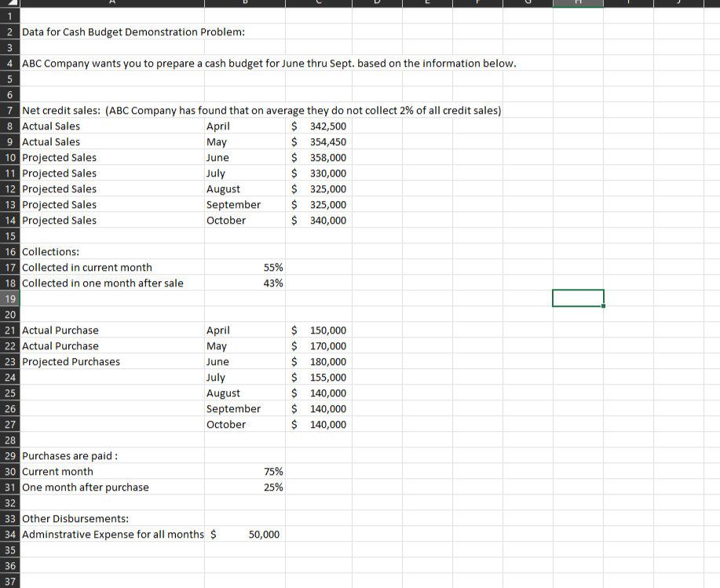Select the October projected sales cell showing $340,000
This screenshot has height=588, width=720.
[318, 220]
